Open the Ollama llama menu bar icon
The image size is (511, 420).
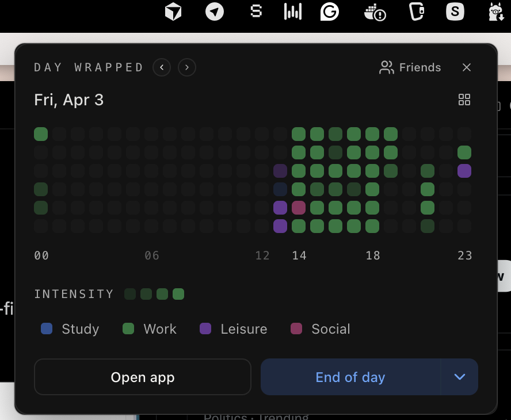coord(496,12)
